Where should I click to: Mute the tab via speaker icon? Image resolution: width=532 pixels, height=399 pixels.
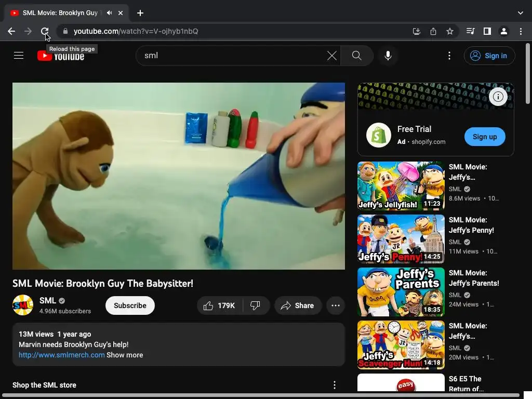(x=109, y=13)
